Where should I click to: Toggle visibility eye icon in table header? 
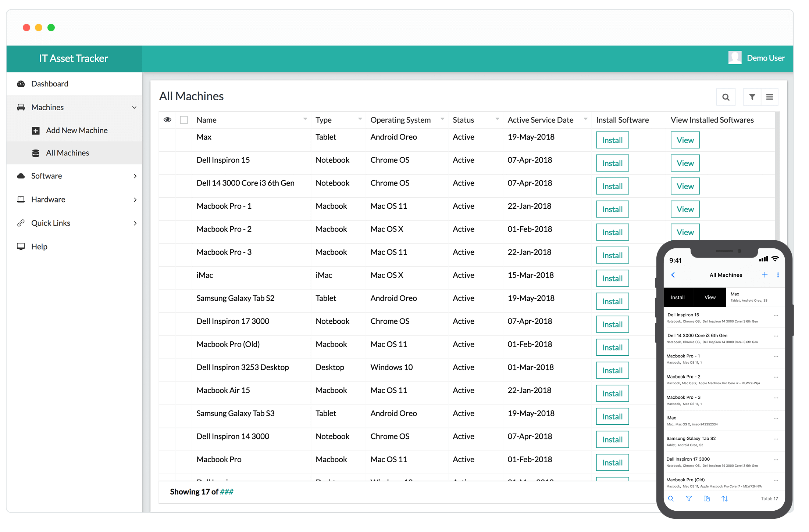coord(168,119)
